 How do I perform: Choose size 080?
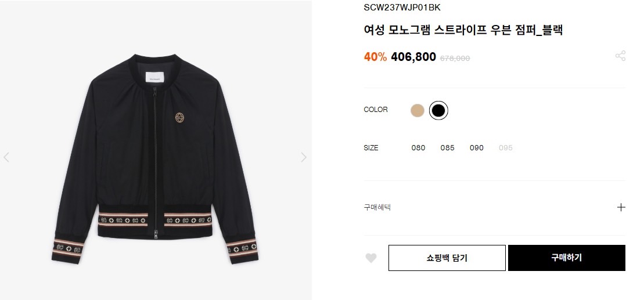(418, 148)
